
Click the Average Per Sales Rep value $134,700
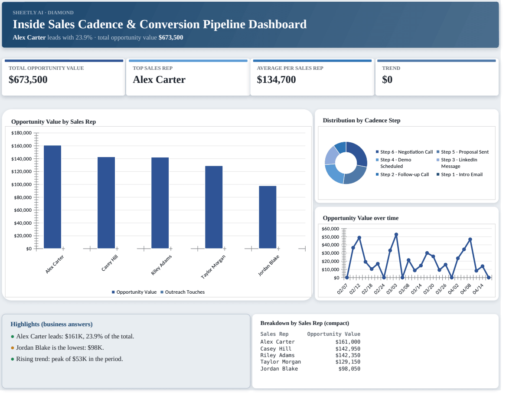(276, 80)
